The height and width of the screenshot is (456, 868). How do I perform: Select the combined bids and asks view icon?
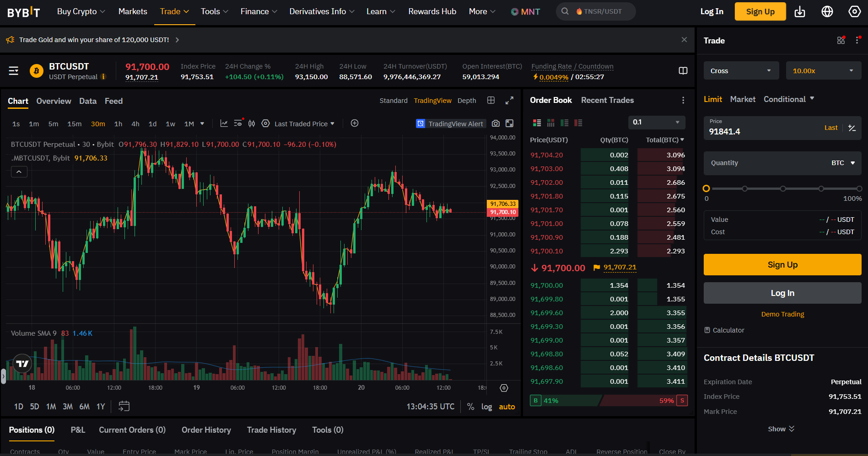pyautogui.click(x=537, y=123)
